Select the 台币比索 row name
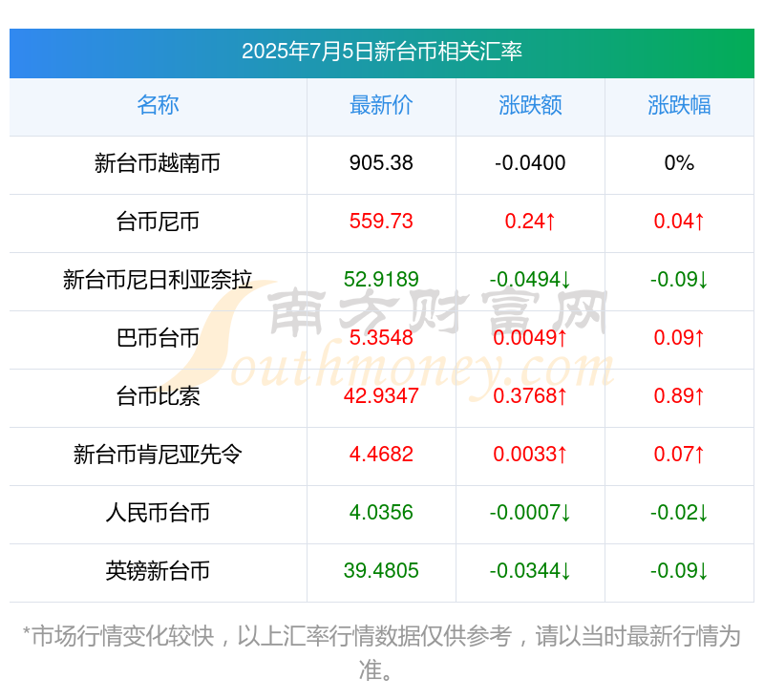This screenshot has width=764, height=700. click(x=158, y=396)
